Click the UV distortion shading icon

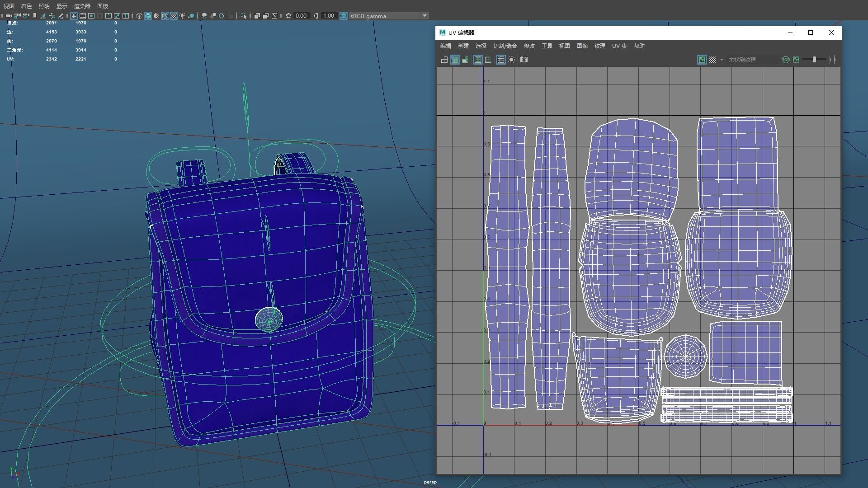tap(465, 60)
